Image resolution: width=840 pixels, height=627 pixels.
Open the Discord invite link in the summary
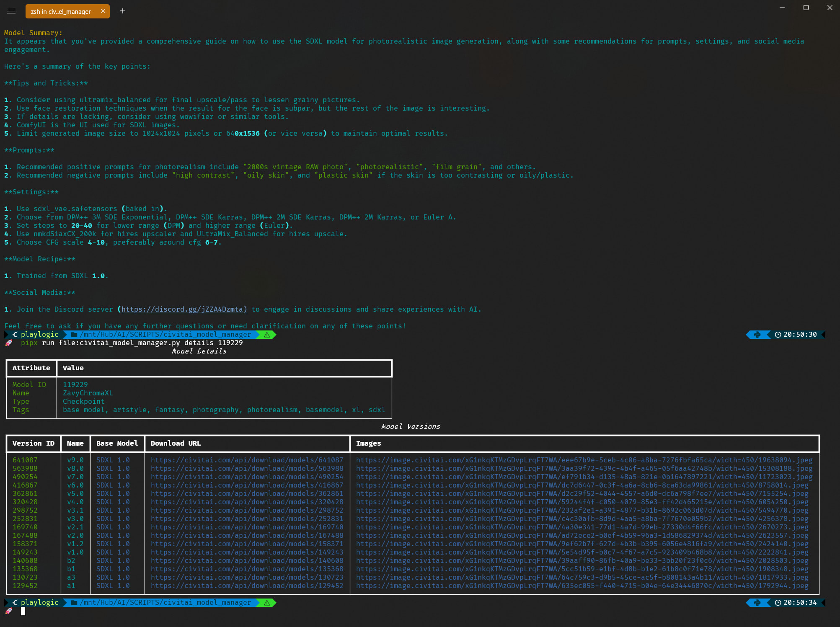tap(183, 309)
